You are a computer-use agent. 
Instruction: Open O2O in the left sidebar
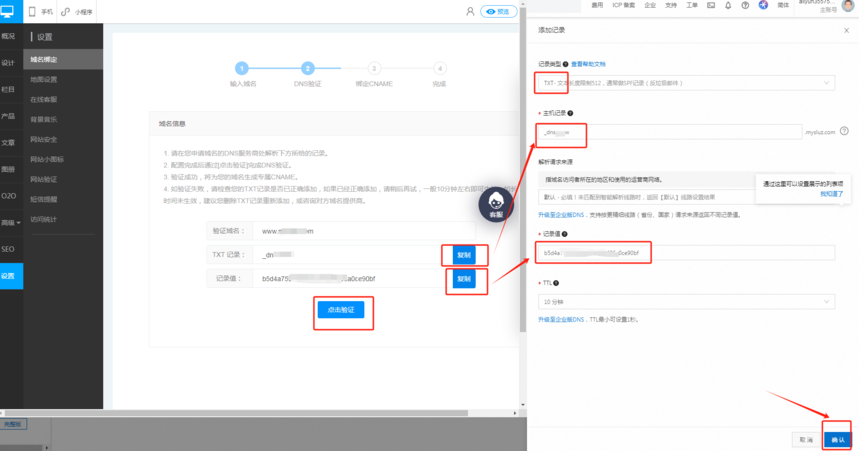pyautogui.click(x=8, y=196)
